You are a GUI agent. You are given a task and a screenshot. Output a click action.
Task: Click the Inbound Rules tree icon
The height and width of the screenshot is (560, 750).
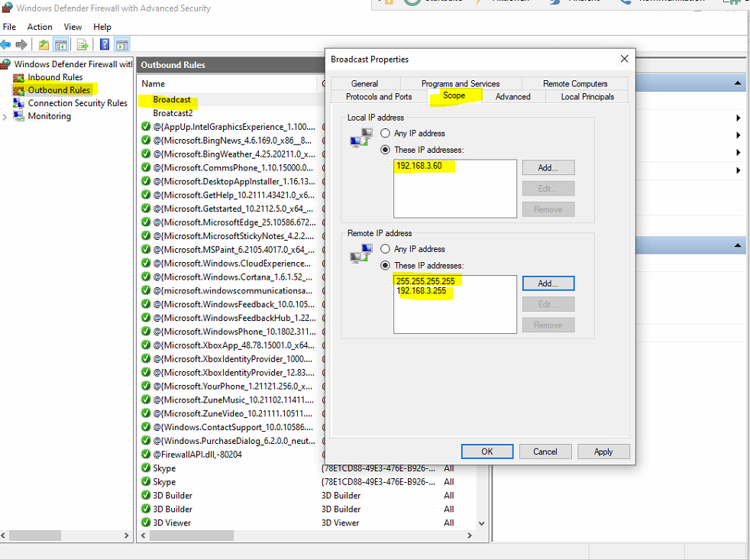coord(18,77)
